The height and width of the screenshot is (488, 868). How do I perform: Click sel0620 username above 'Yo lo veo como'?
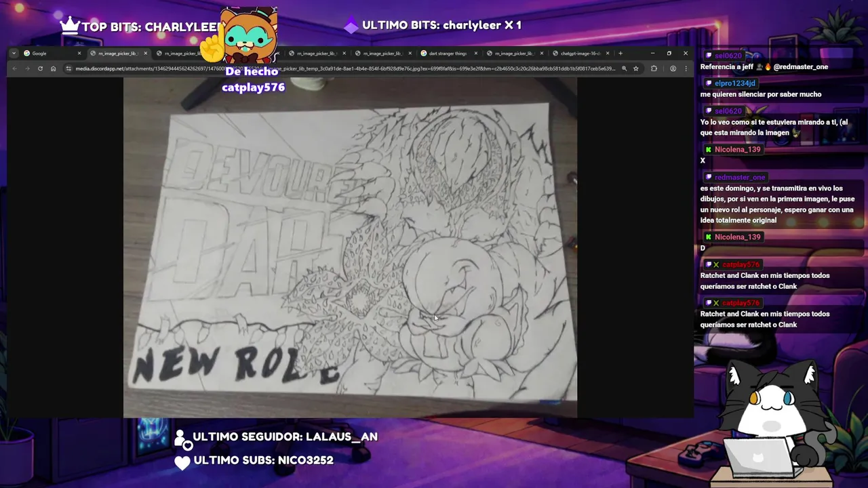point(728,111)
